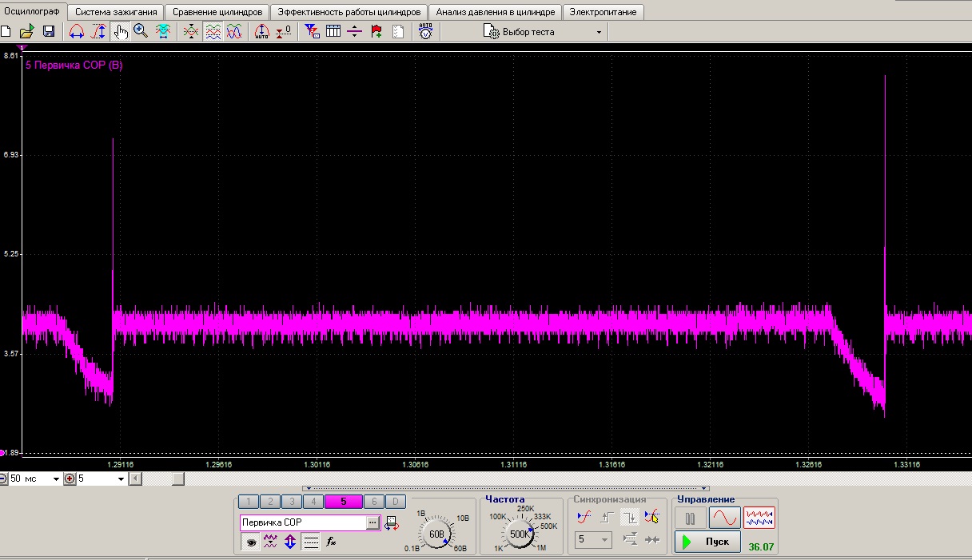Screen dimensions: 972x560
Task: Switch to the 'Система зажигания' tab
Action: tap(116, 12)
